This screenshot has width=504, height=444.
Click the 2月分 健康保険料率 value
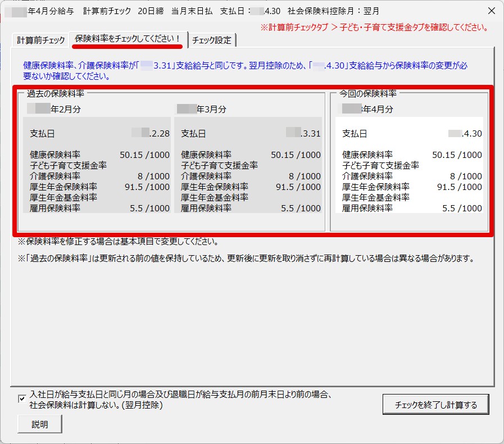(144, 155)
